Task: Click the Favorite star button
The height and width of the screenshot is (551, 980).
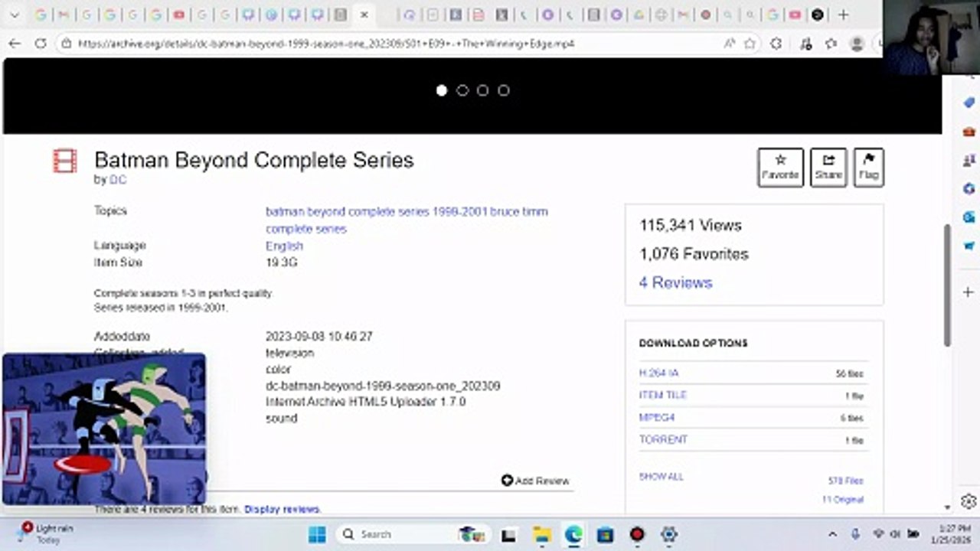Action: [780, 167]
